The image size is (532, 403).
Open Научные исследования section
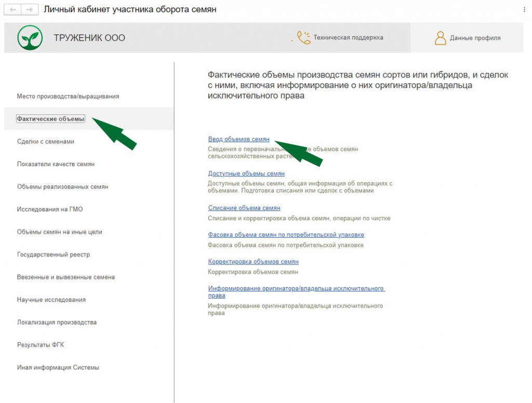(51, 300)
